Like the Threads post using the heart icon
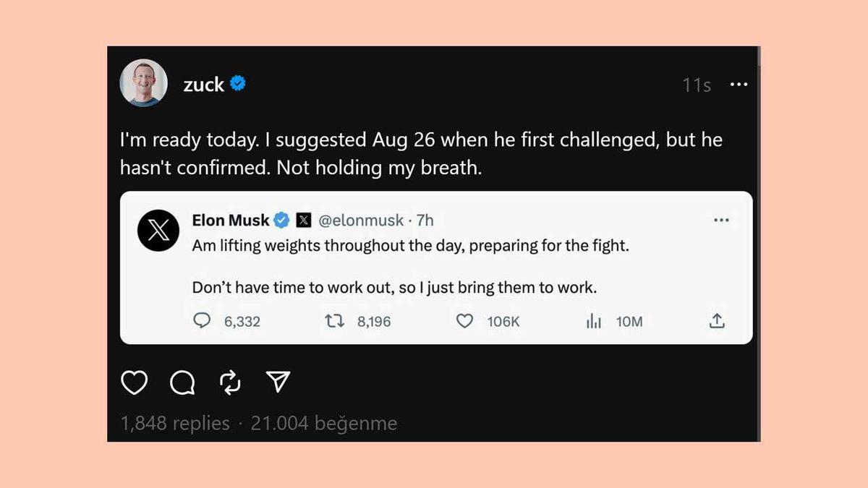Viewport: 868px width, 488px height. (x=133, y=382)
